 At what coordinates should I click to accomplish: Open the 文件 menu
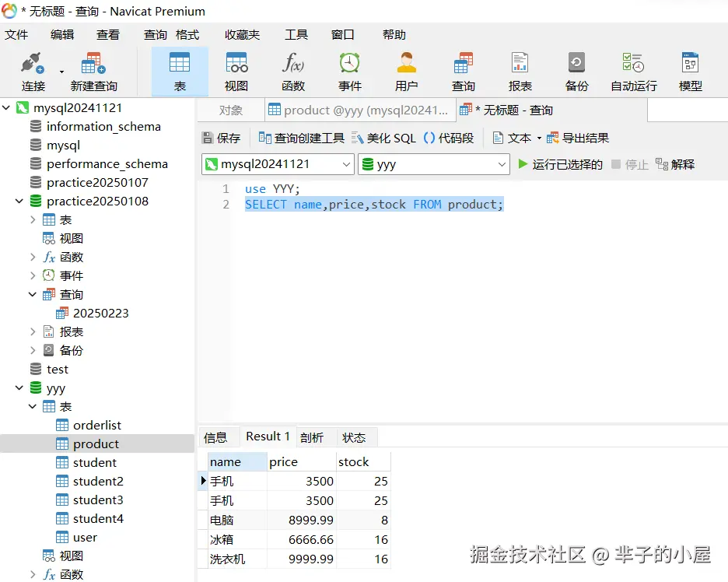coord(16,35)
